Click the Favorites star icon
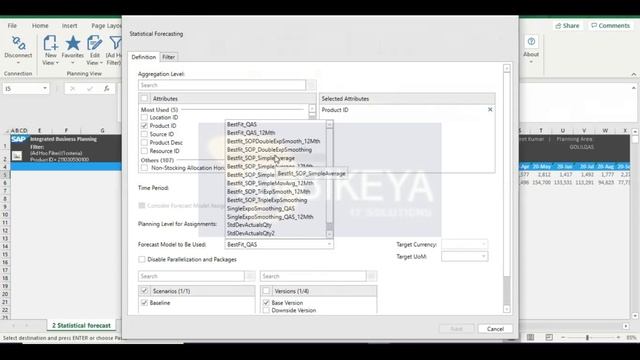Screen dimensions: 640x360 click(x=73, y=43)
